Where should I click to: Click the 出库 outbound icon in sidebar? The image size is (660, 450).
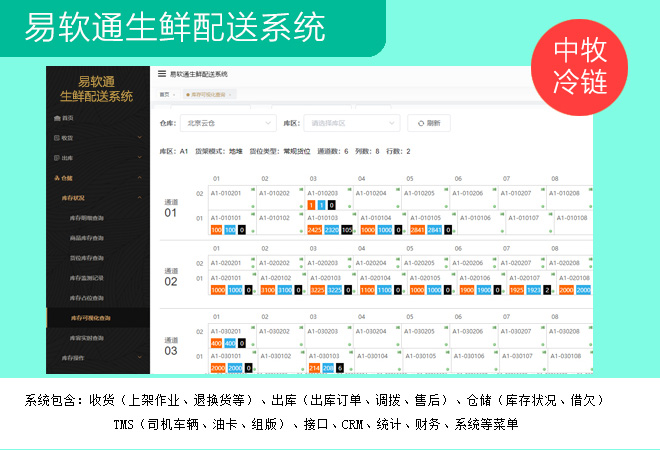click(x=57, y=158)
